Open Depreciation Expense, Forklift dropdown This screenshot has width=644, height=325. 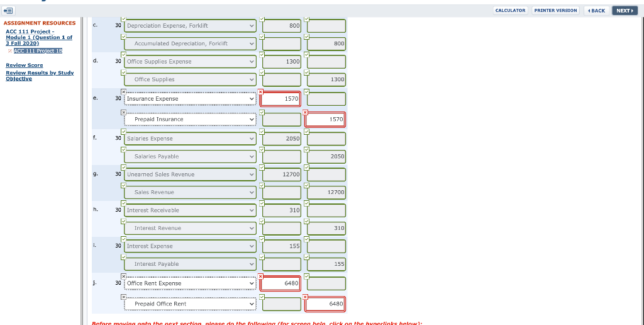(x=190, y=25)
